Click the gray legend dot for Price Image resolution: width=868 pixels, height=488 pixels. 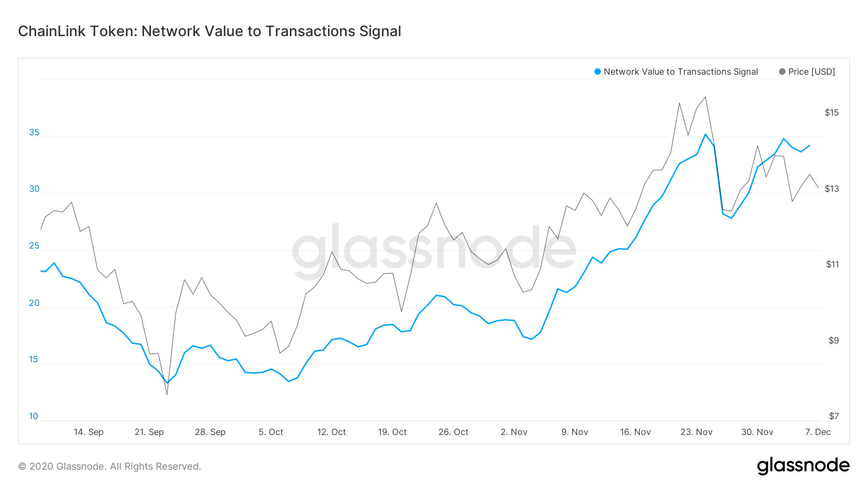coord(782,72)
